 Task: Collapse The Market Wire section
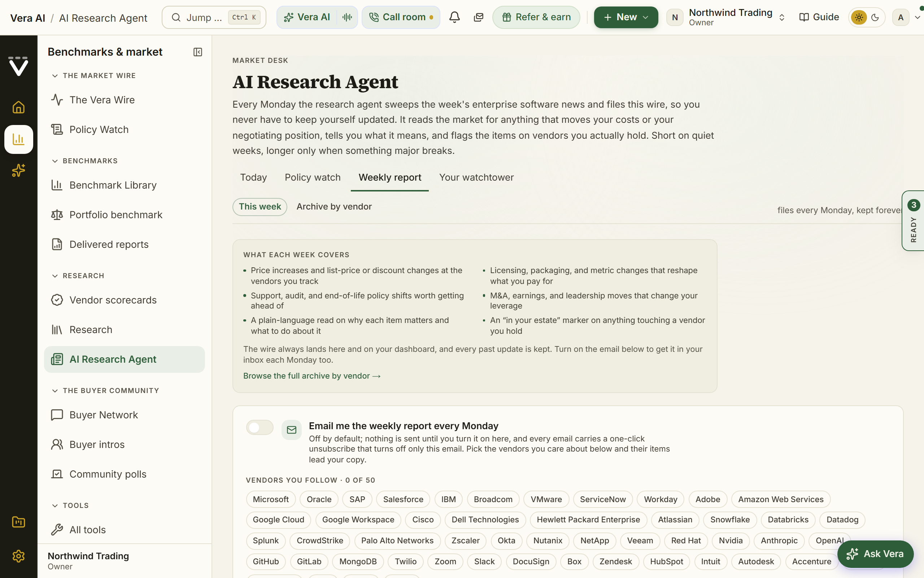point(93,76)
